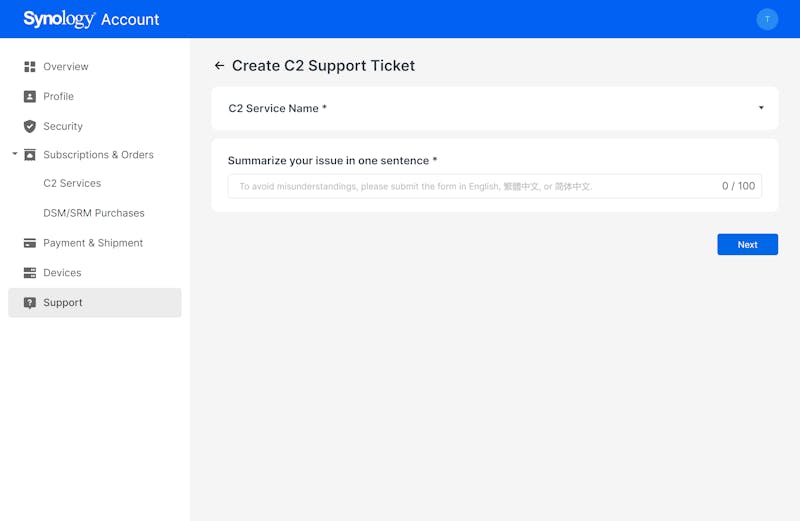Open the user avatar in the header
800x521 pixels.
[767, 19]
